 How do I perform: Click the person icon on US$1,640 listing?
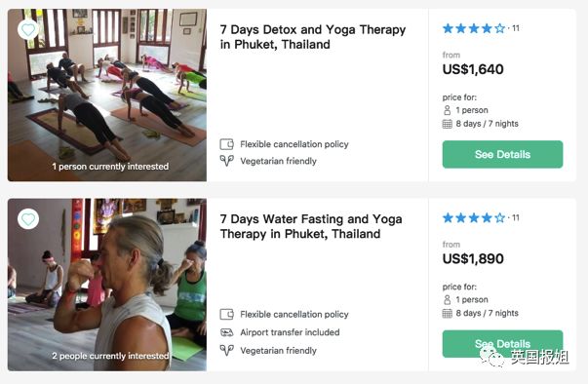point(447,110)
